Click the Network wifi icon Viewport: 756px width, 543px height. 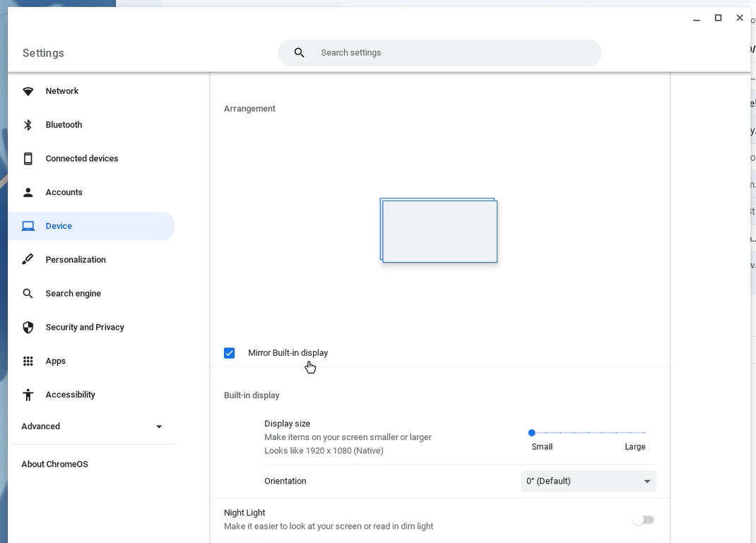pos(28,91)
